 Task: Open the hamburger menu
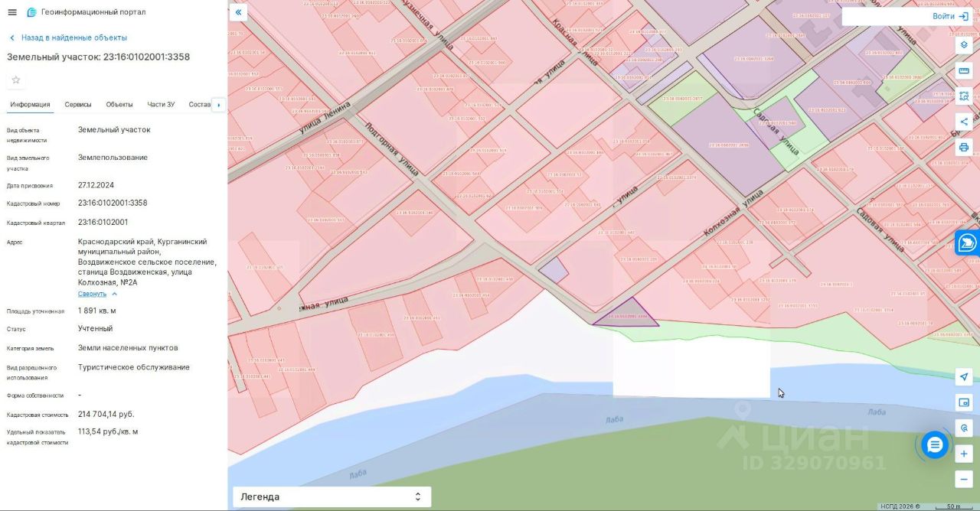(11, 12)
